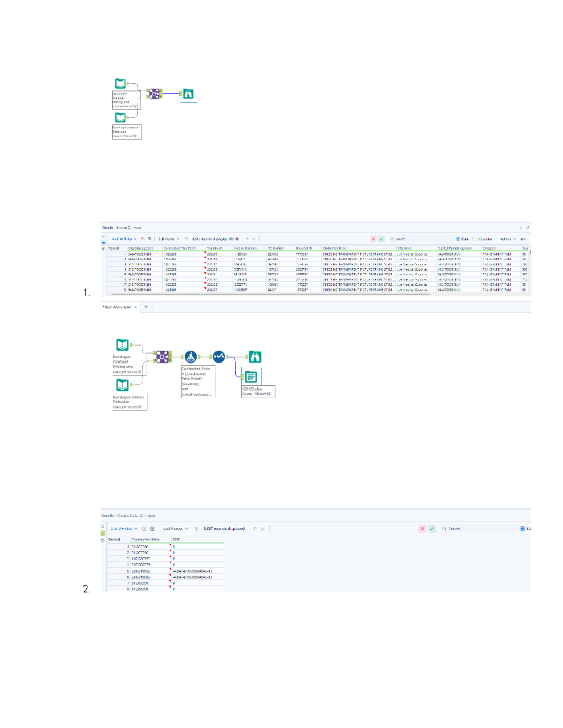The height and width of the screenshot is (728, 563).
Task: Select Data radio button in lower results
Action: pyautogui.click(x=522, y=529)
